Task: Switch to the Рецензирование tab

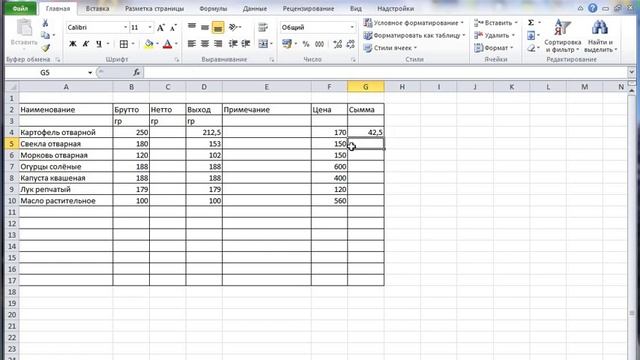Action: point(308,9)
